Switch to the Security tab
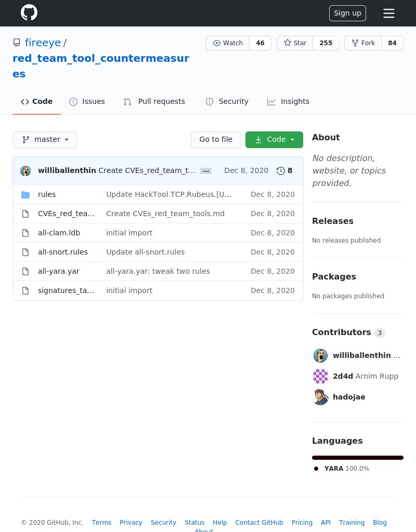This screenshot has height=532, width=416. pos(227,101)
